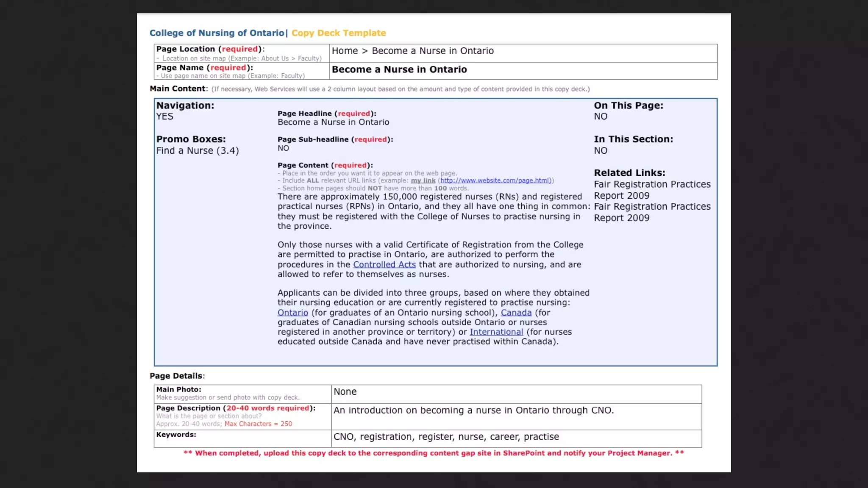
Task: Click the example website.com page URL
Action: [x=495, y=180]
